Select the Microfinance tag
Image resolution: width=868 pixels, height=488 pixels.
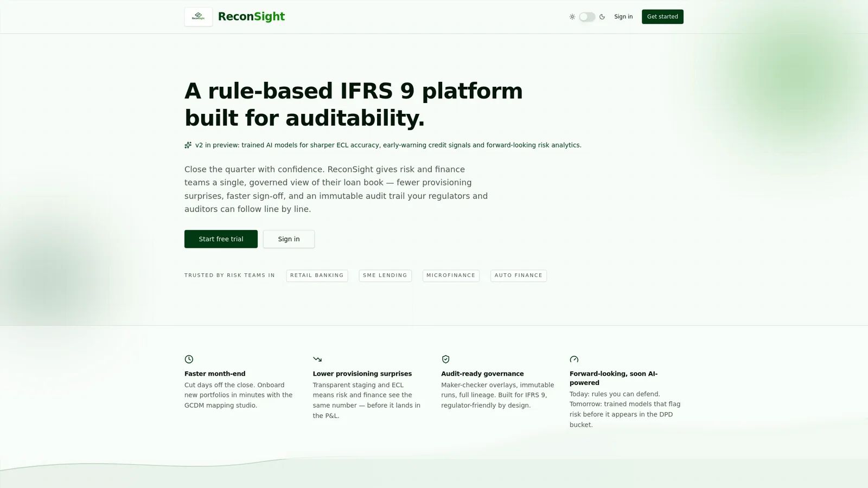(x=451, y=275)
